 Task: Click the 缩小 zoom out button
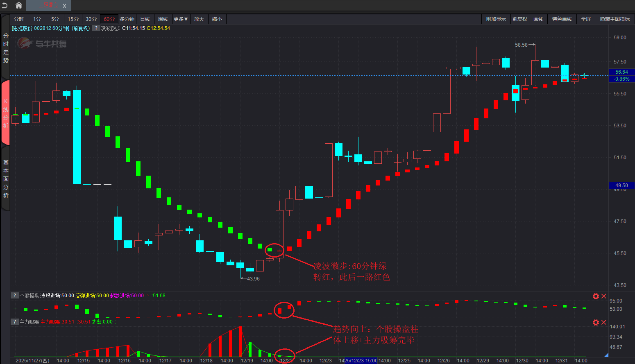pyautogui.click(x=217, y=19)
